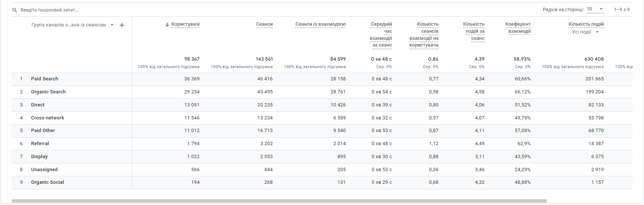Select the Paid Other row label
Screen dimensions: 644x205
tap(43, 131)
